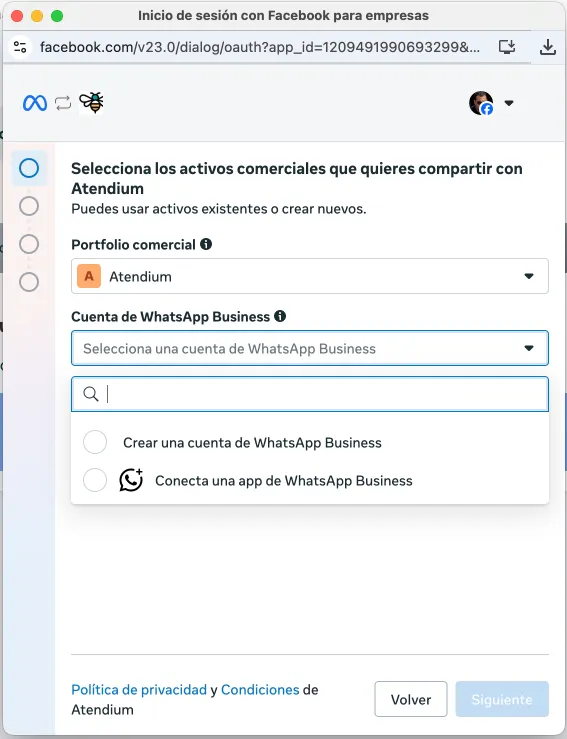Click the WhatsApp Business app icon in list
Screen dimensions: 567x739
coord(131,480)
